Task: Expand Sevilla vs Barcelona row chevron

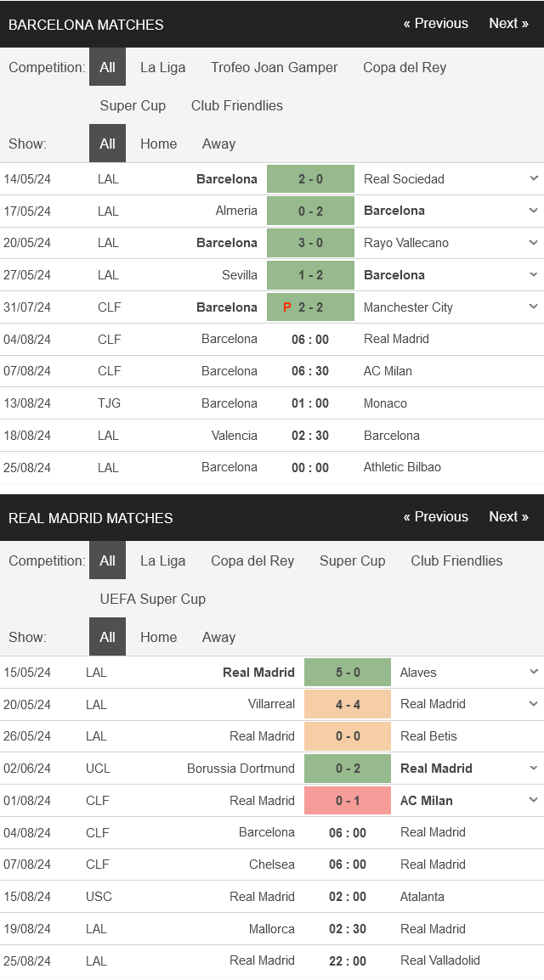Action: (533, 275)
